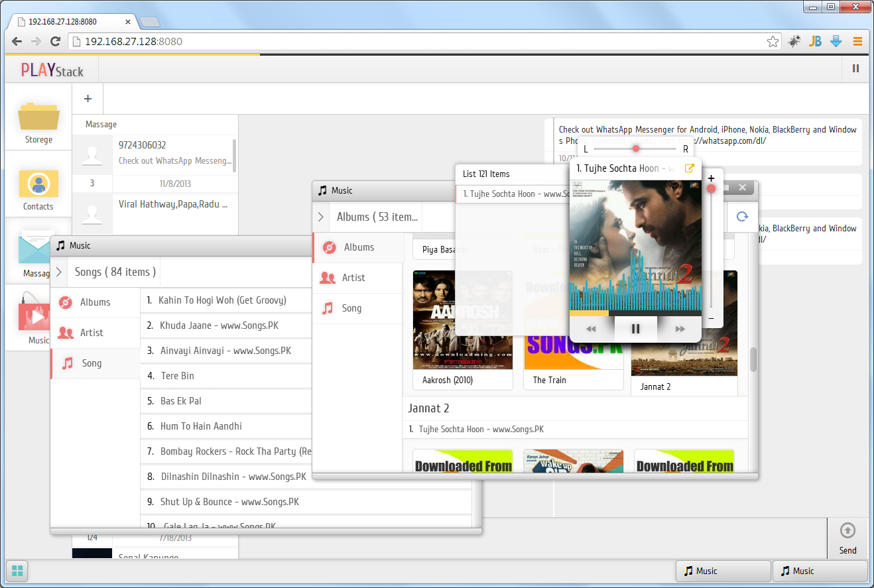Image resolution: width=874 pixels, height=588 pixels.
Task: Pause the playing song in the player
Action: click(x=635, y=329)
